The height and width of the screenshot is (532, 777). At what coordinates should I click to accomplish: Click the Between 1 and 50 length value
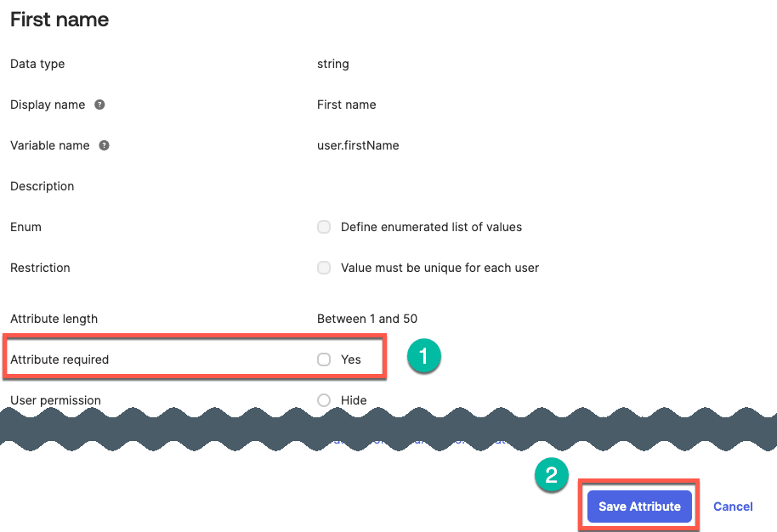point(367,319)
